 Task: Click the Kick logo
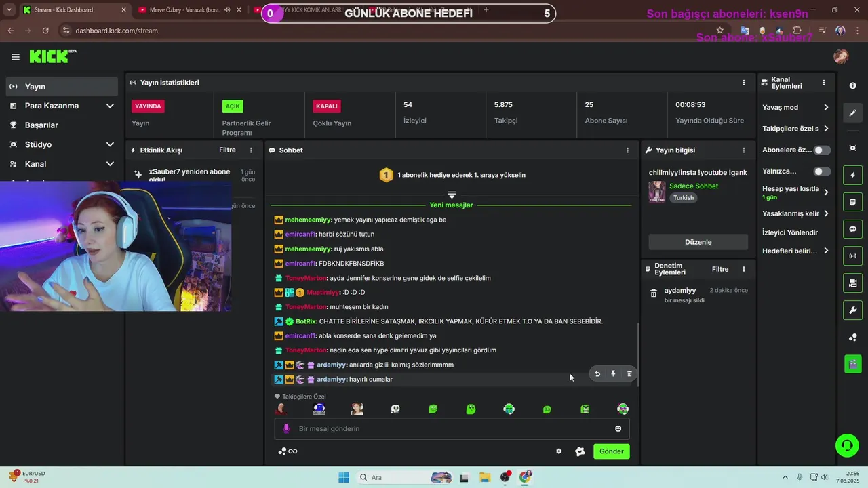(52, 57)
